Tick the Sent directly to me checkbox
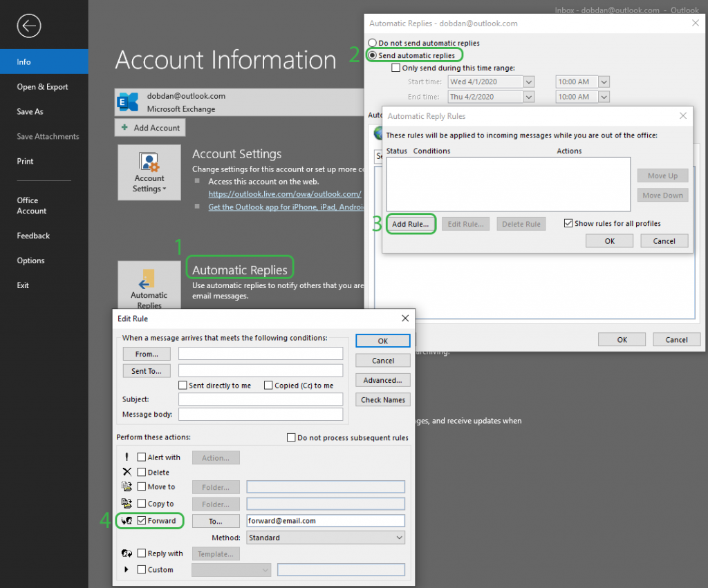708x588 pixels. click(183, 386)
